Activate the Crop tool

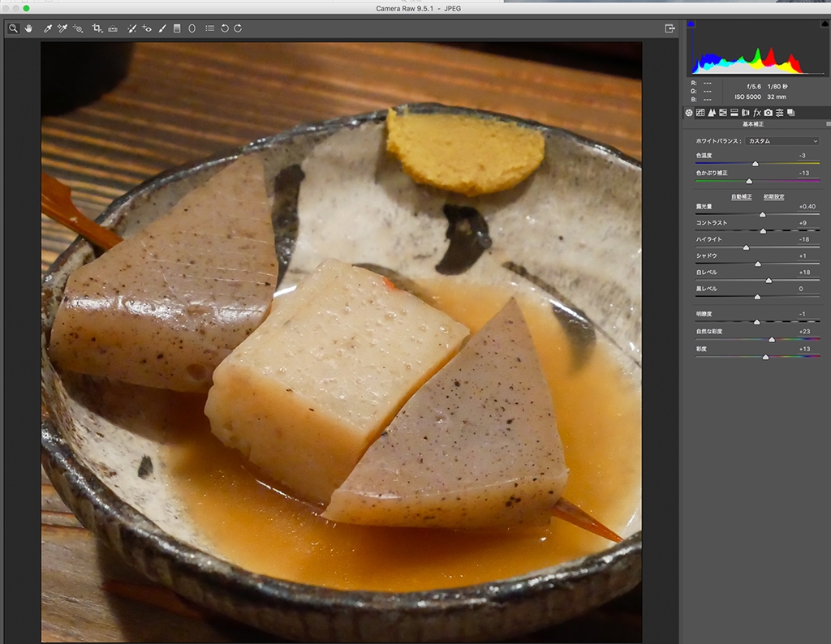[97, 28]
